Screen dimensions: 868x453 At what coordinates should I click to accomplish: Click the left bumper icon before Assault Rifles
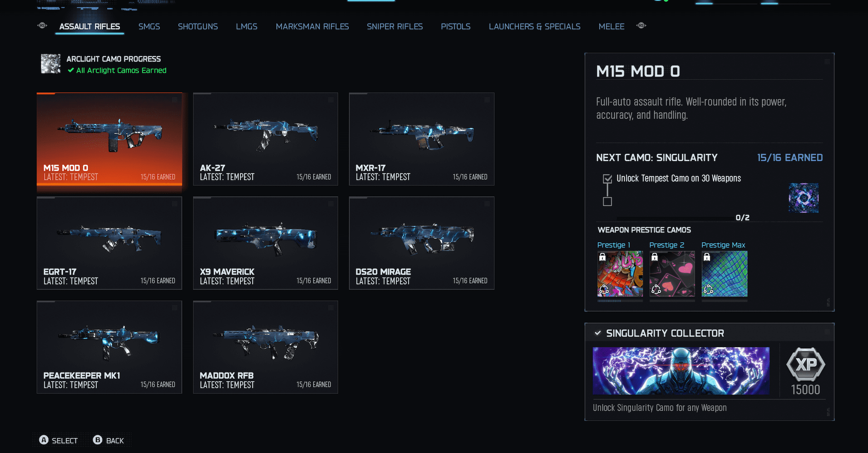tap(42, 26)
